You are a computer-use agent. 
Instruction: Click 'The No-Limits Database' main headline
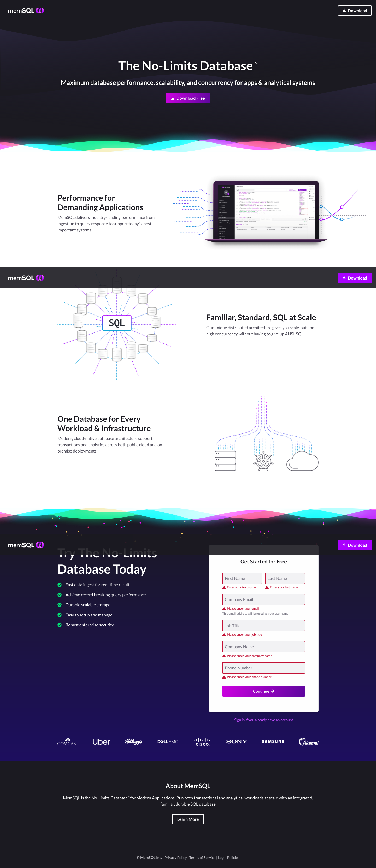coord(188,66)
